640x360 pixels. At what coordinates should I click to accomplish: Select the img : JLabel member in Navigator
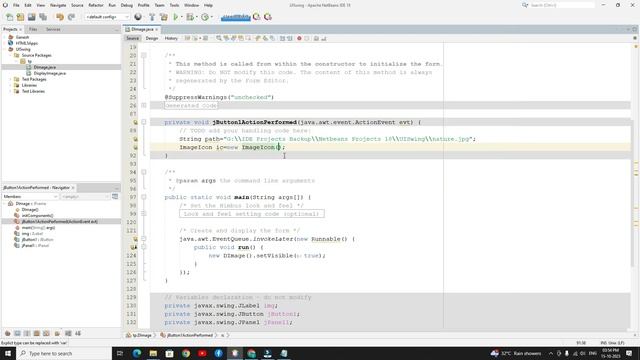tap(32, 233)
